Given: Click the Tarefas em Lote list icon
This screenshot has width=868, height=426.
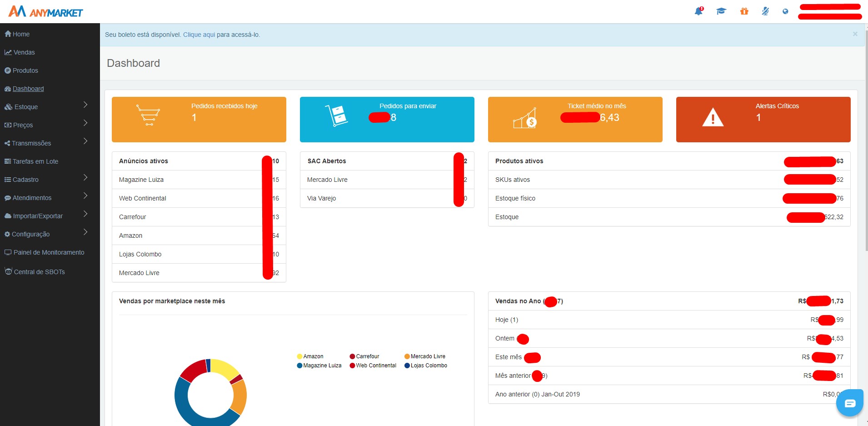Looking at the screenshot, I should coord(8,161).
